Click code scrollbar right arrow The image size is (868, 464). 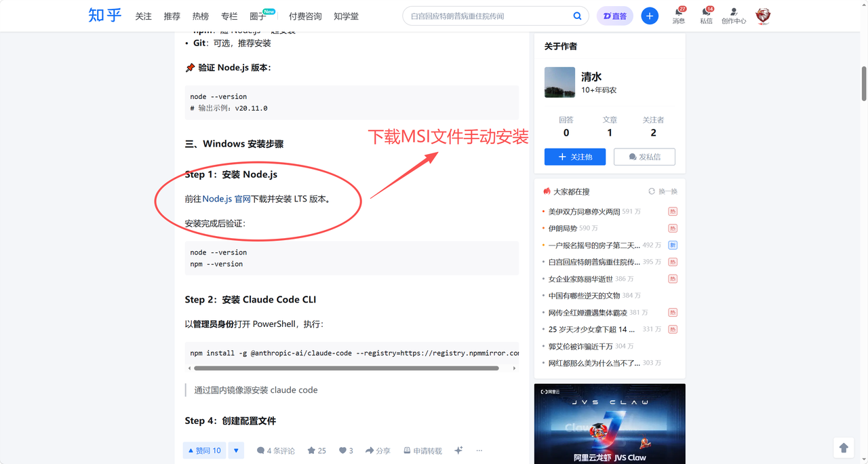pos(515,368)
